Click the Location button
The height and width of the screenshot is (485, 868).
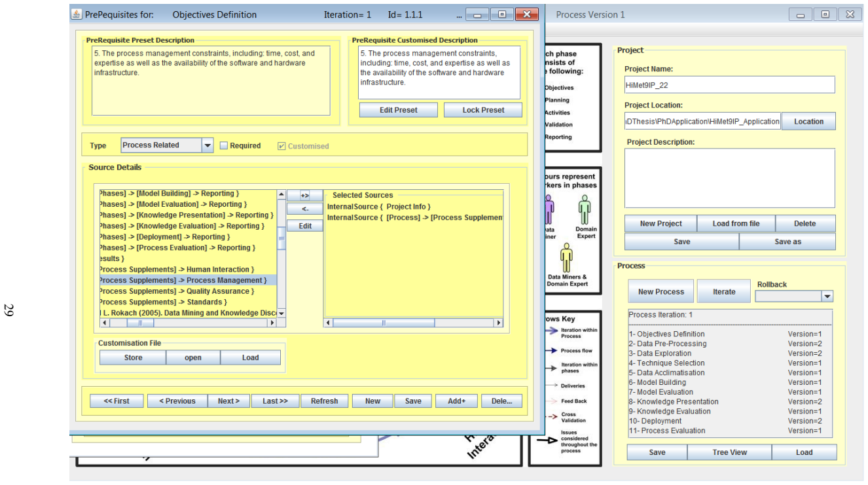click(808, 121)
